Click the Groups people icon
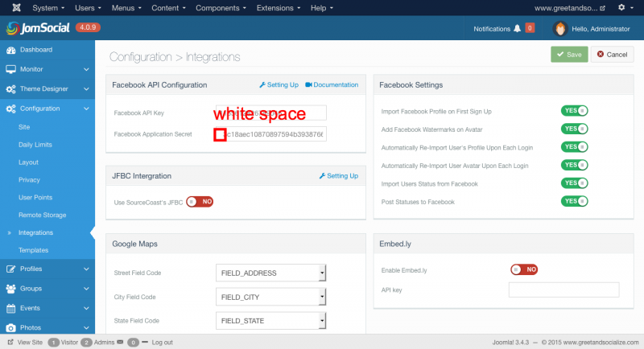The width and height of the screenshot is (644, 349). 11,289
